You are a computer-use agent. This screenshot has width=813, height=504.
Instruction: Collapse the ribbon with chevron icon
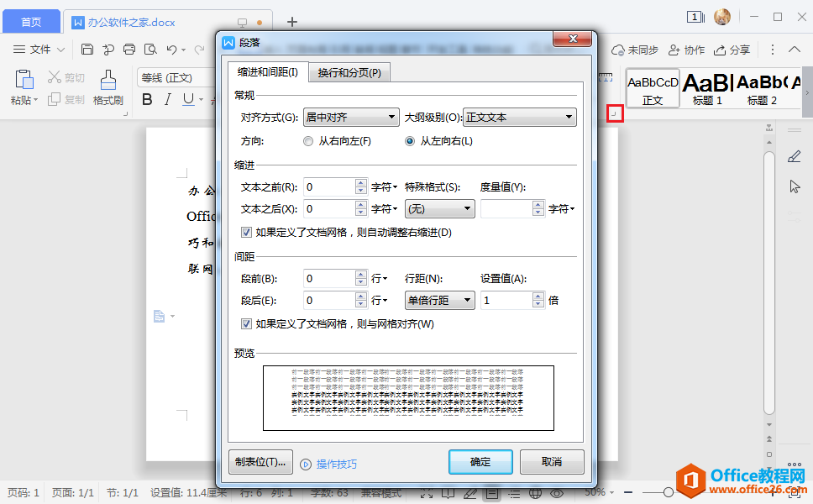tap(795, 50)
